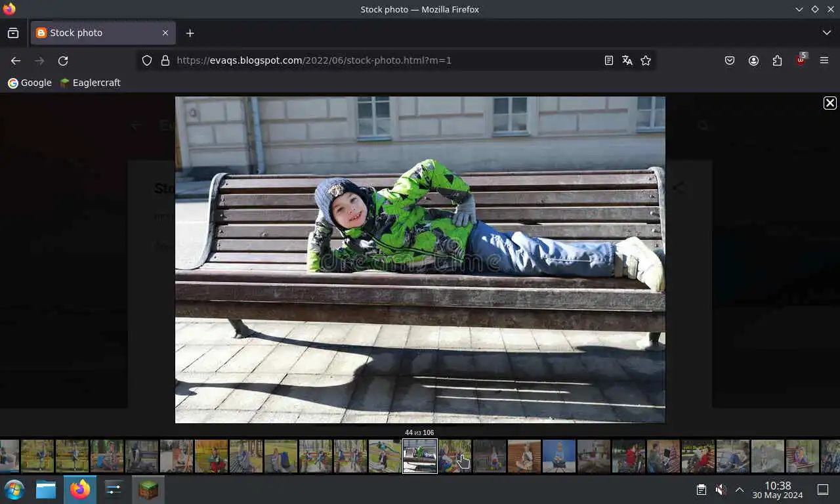Save page to Pocket
Viewport: 840px width, 504px height.
[730, 60]
